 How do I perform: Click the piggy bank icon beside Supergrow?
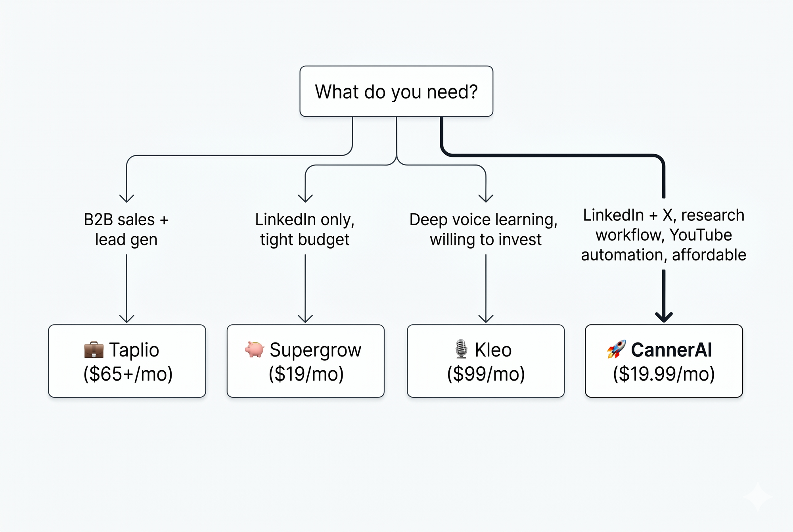coord(254,349)
